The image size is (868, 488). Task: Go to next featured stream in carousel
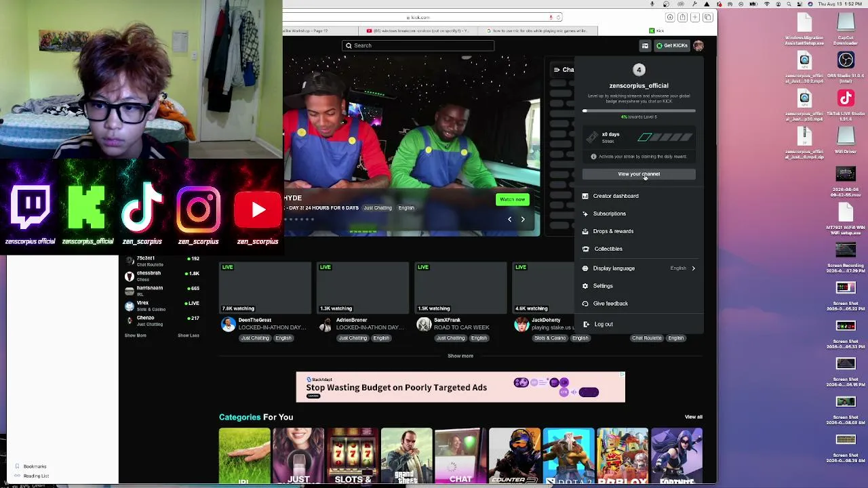coord(523,220)
